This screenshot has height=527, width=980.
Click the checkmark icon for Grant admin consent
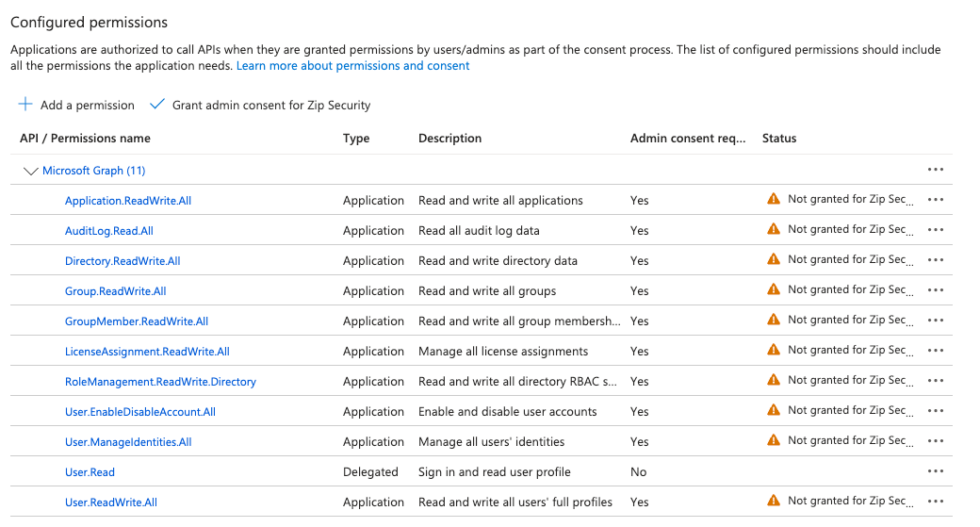157,105
